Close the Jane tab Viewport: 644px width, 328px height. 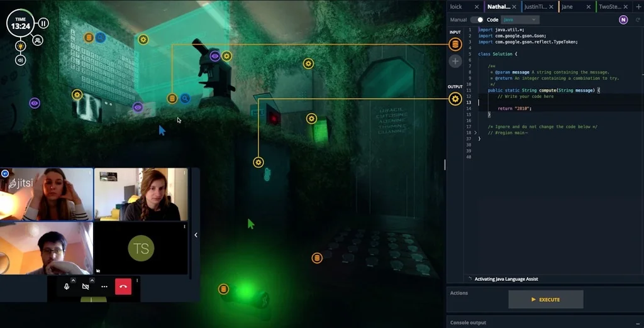pos(589,6)
